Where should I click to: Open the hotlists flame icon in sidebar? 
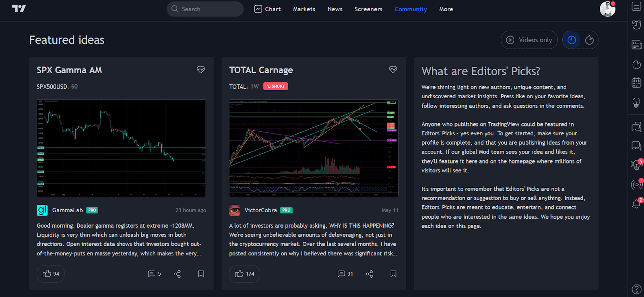click(636, 64)
